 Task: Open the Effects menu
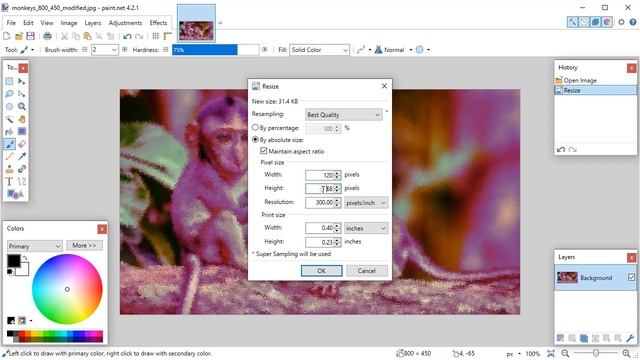click(x=158, y=23)
